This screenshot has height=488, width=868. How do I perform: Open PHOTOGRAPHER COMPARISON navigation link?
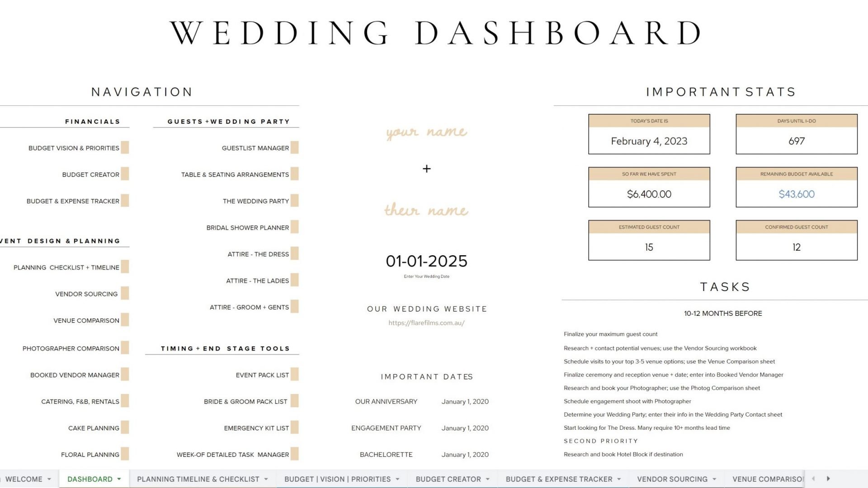tap(71, 348)
